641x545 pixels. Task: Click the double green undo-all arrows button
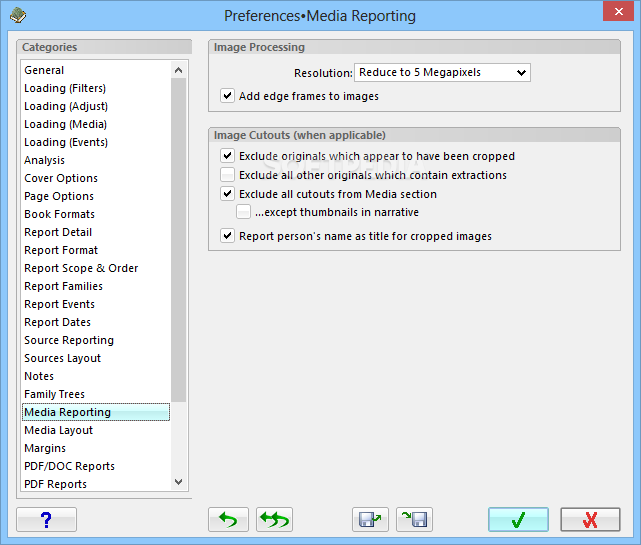(x=274, y=519)
